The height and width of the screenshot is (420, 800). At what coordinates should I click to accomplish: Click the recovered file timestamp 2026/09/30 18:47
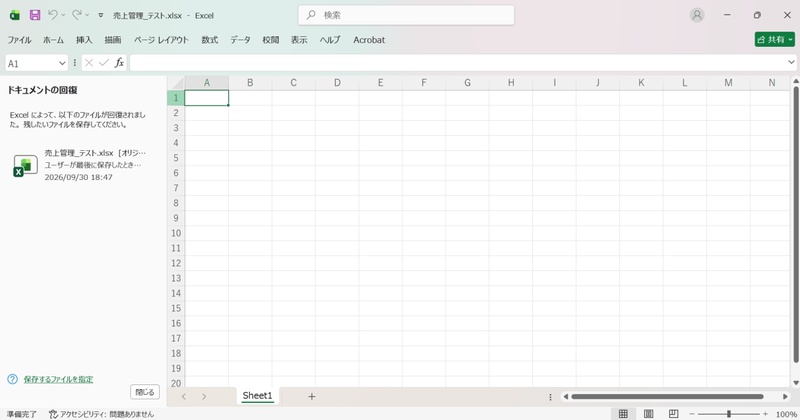coord(79,177)
